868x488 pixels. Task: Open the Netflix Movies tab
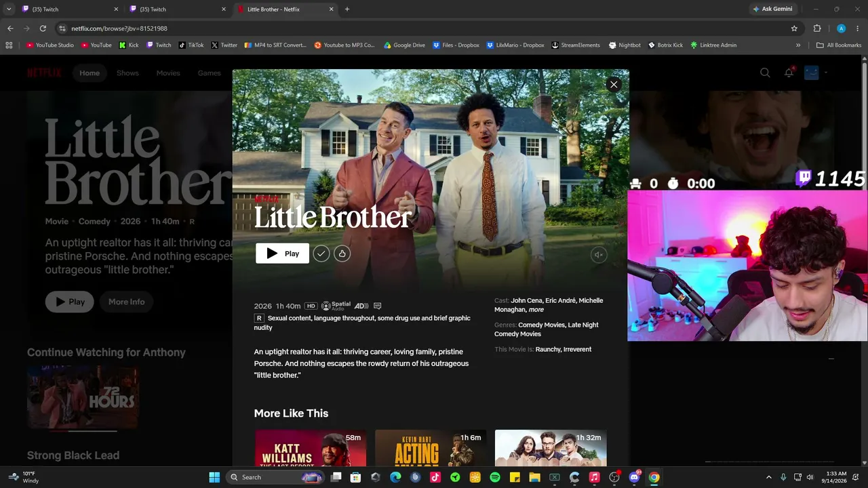click(168, 73)
